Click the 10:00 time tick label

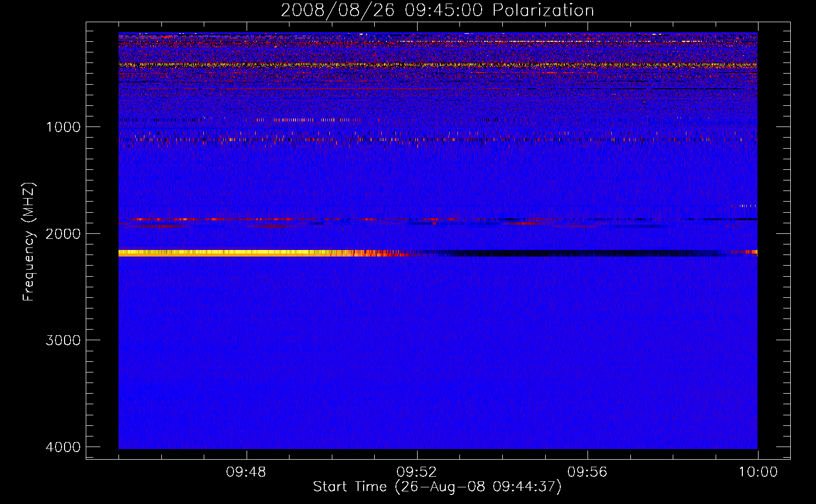[758, 472]
